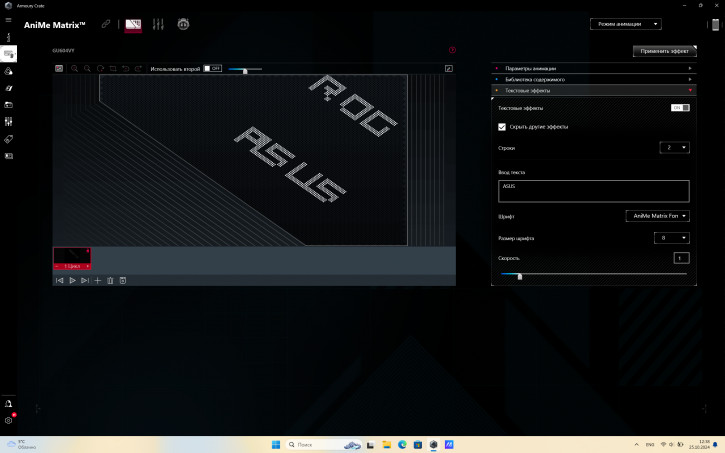Viewport: 725px width, 453px height.
Task: Open Game Library controller icon in sidebar
Action: click(8, 105)
